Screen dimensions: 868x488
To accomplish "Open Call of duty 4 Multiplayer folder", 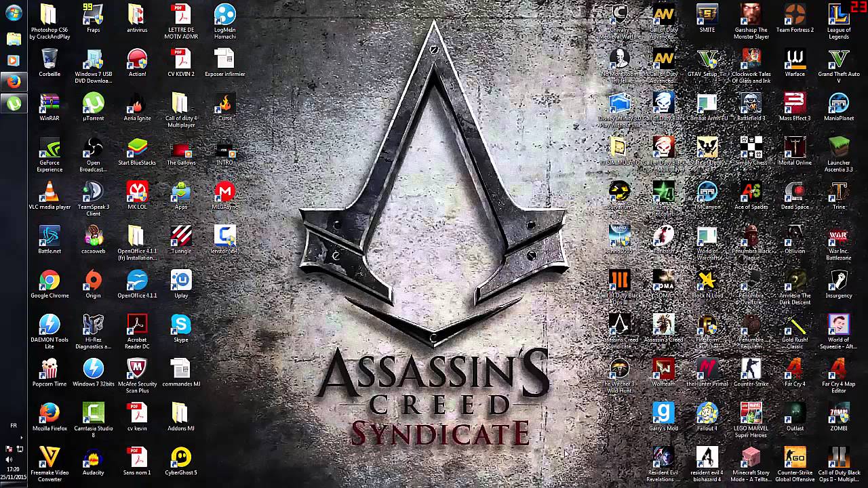I will click(x=181, y=110).
